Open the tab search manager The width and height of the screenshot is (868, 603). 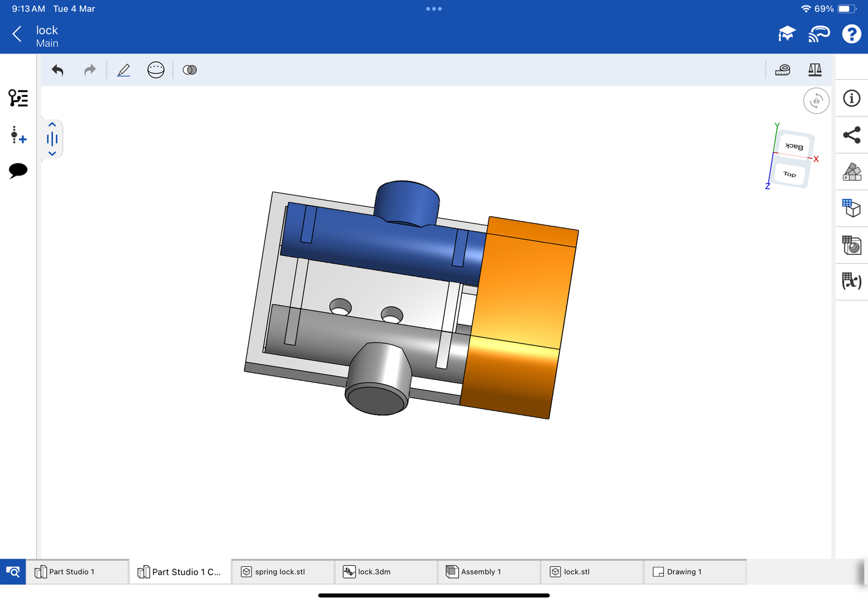pos(13,572)
